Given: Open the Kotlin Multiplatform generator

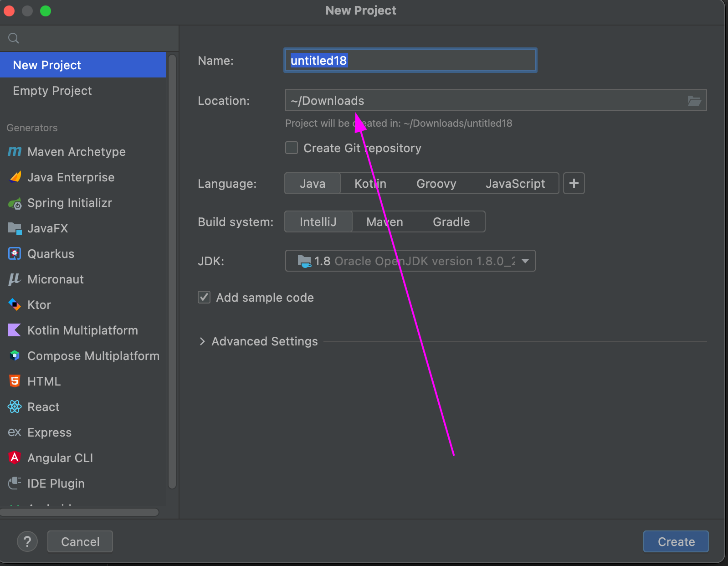Looking at the screenshot, I should [83, 330].
